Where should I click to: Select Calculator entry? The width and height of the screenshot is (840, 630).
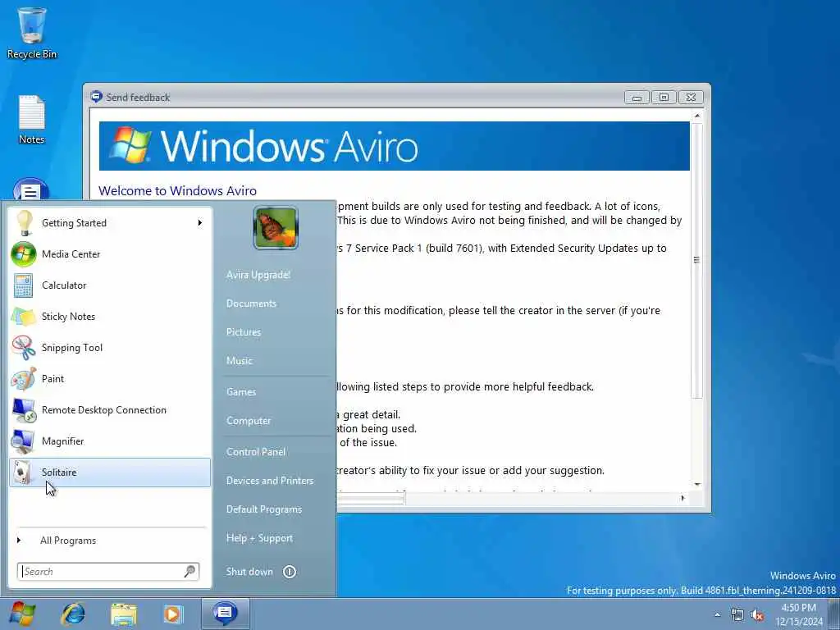110,285
